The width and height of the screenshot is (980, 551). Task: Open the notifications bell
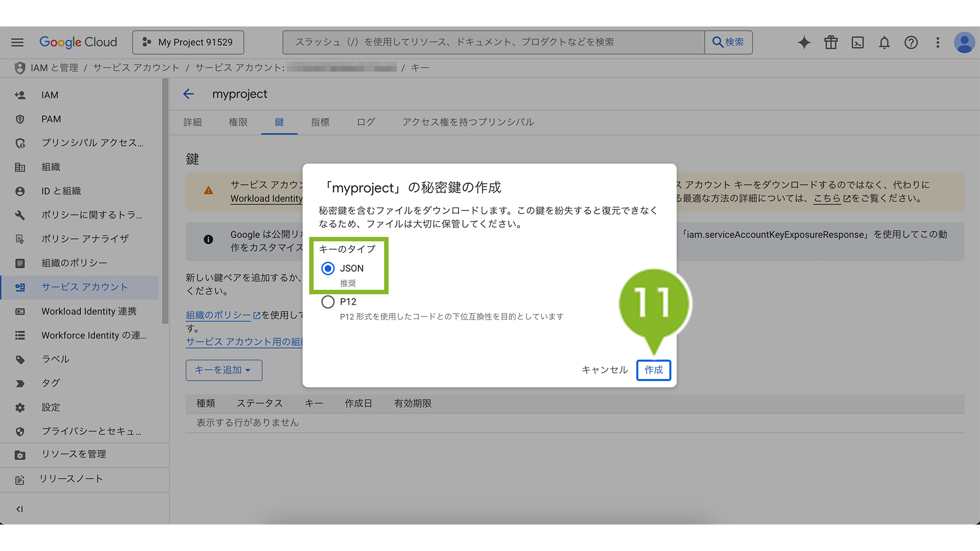[884, 42]
